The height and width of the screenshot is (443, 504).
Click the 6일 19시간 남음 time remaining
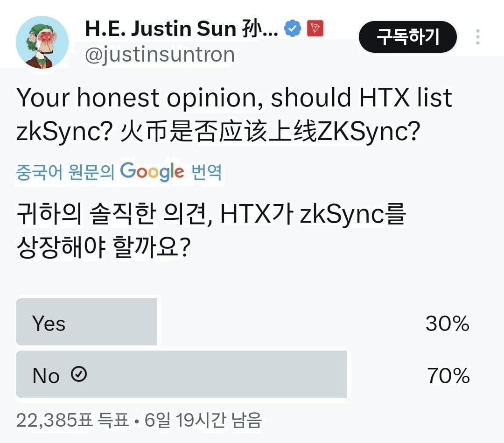coord(203,420)
